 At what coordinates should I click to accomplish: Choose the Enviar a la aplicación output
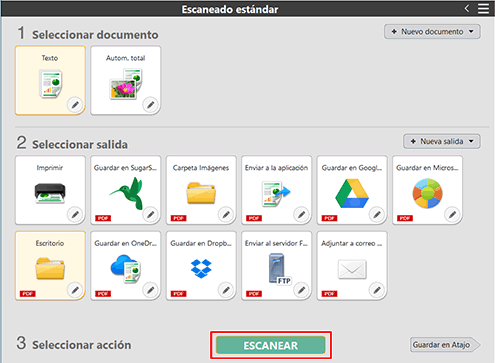pyautogui.click(x=276, y=190)
